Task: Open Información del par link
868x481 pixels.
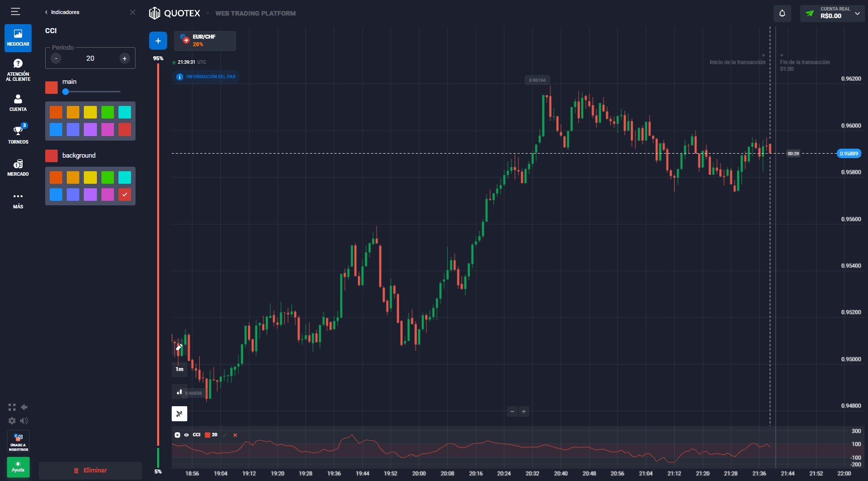Action: pyautogui.click(x=206, y=77)
